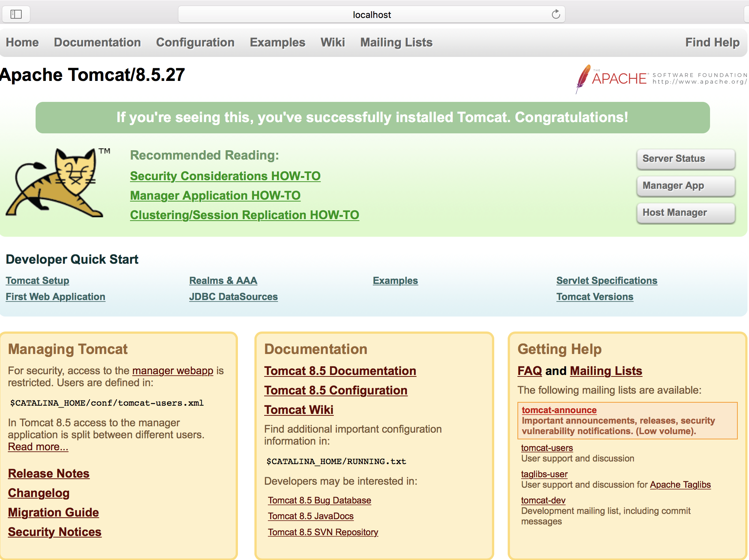Open Tomcat Wiki link
Viewport: 749px width, 560px height.
click(x=299, y=410)
